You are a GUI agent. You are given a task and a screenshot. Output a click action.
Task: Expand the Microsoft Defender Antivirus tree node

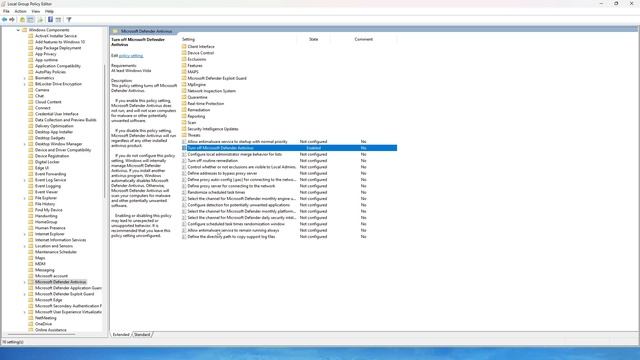(x=24, y=282)
